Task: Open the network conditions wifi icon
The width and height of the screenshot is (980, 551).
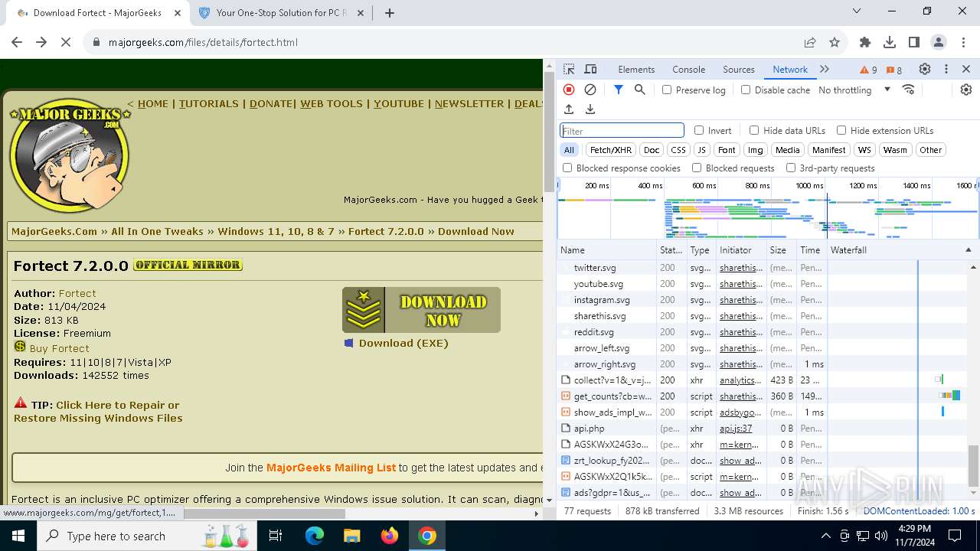Action: (909, 90)
